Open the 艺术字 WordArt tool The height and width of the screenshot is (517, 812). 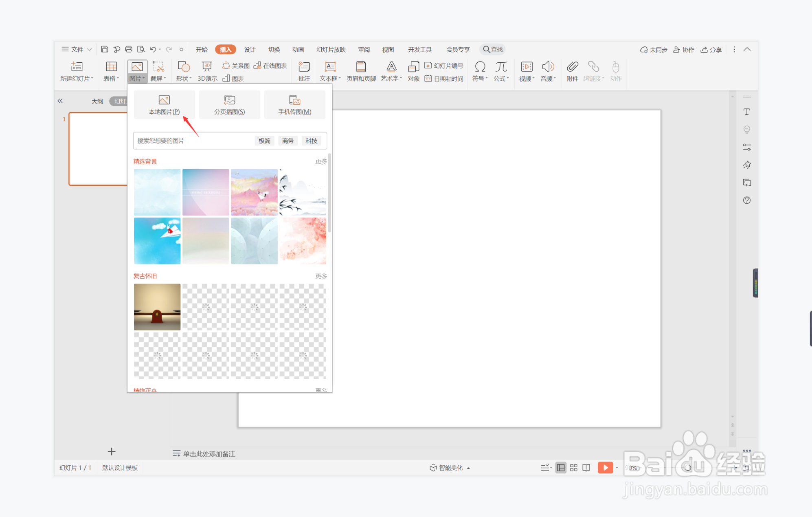pyautogui.click(x=391, y=67)
